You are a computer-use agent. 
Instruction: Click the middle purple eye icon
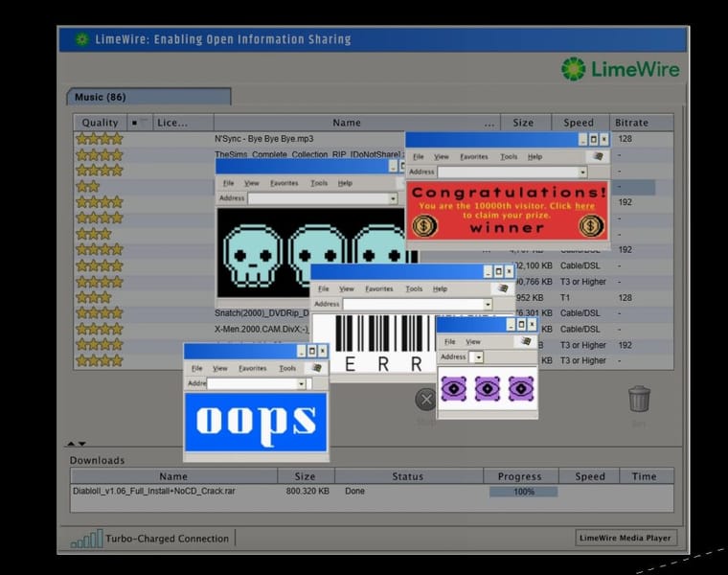[488, 387]
